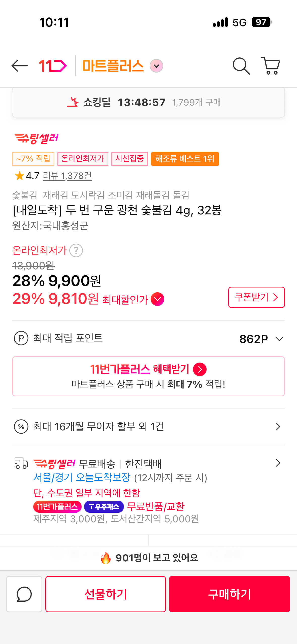Open the shopping cart icon
This screenshot has width=297, height=644.
coord(271,66)
